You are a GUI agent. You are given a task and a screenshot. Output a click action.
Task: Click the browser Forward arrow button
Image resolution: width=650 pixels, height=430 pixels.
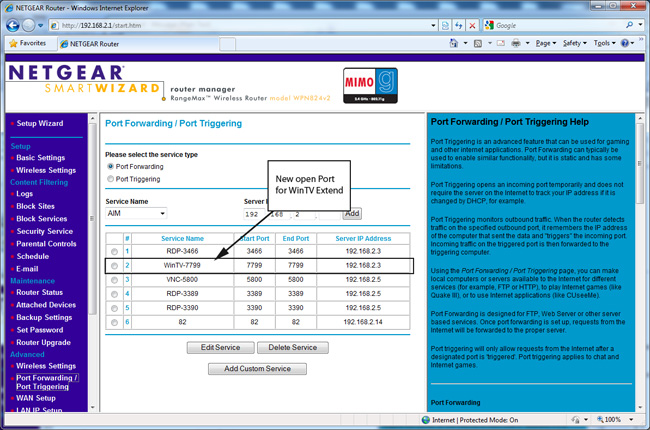click(29, 26)
